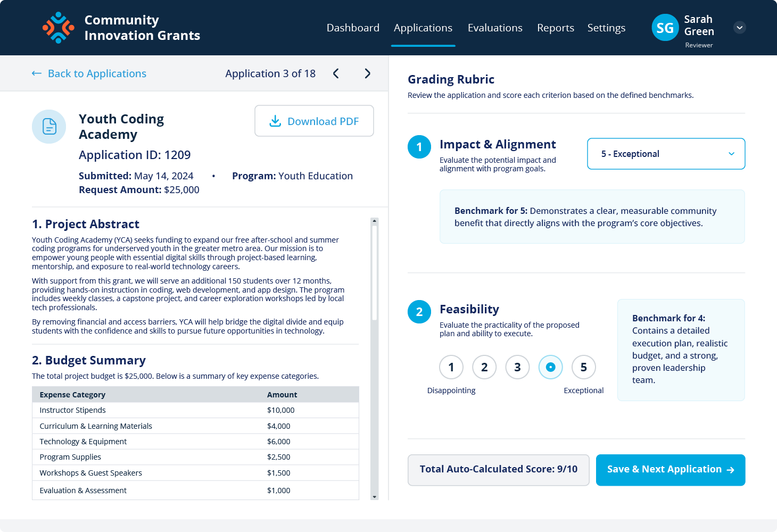Select Feasibility score 4
Image resolution: width=777 pixels, height=532 pixels.
[x=551, y=367]
